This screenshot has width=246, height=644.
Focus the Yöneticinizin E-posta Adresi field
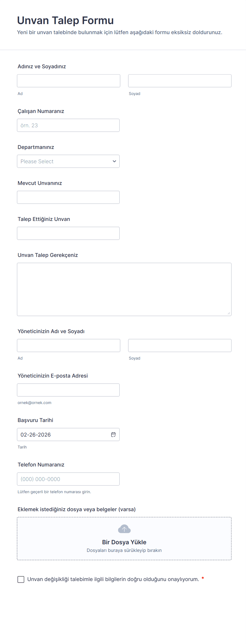(68, 390)
